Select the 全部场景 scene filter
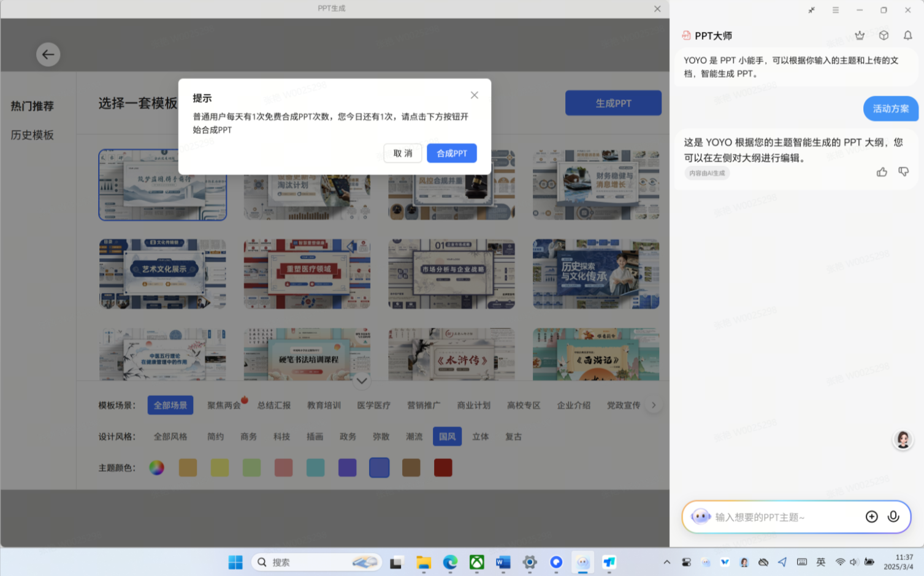 pos(170,405)
